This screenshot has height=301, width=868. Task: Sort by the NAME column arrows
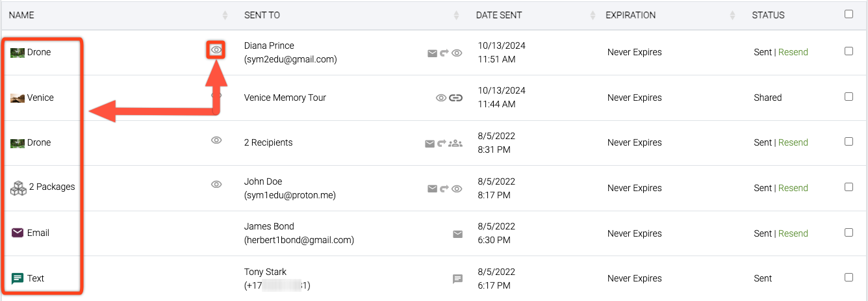point(225,15)
